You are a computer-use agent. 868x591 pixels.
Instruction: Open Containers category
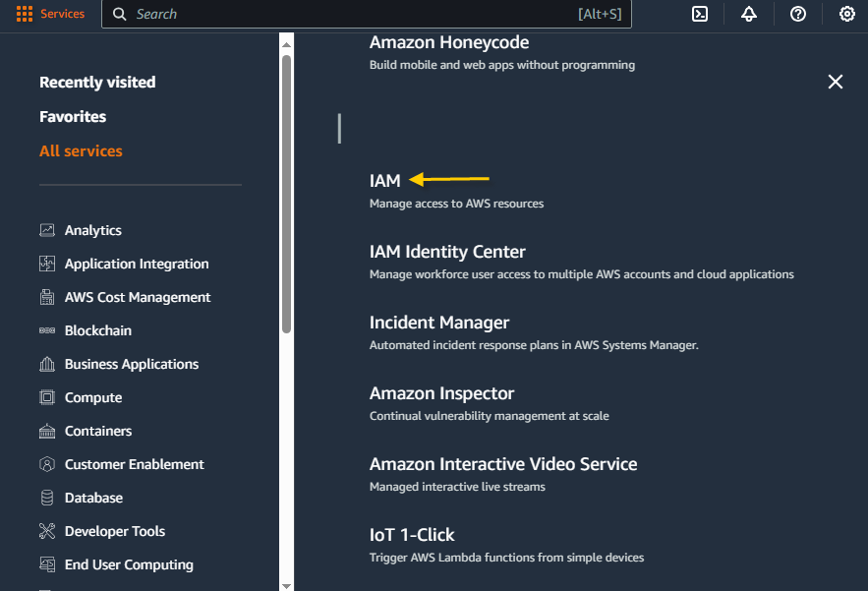coord(98,431)
